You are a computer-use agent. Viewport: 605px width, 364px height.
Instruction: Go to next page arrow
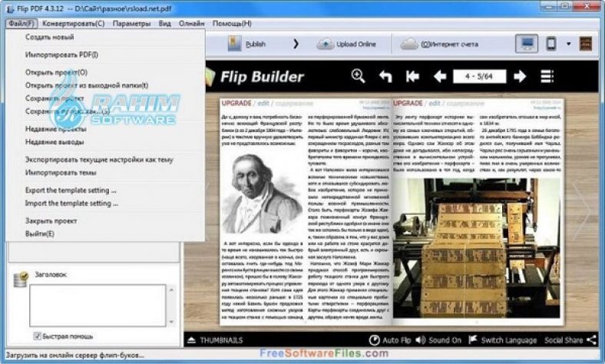coord(520,77)
